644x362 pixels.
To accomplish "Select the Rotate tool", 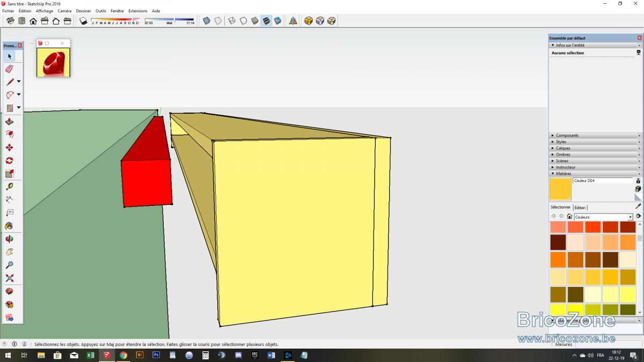I will pos(9,161).
